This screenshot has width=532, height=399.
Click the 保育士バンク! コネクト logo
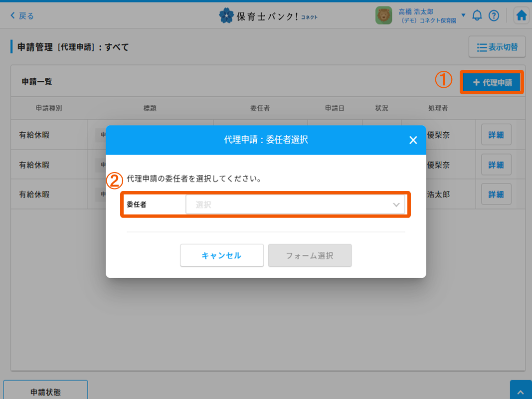pos(268,16)
